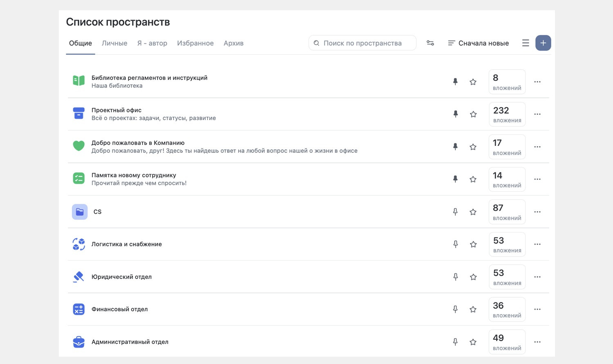Switch list view with hamburger icon
The width and height of the screenshot is (613, 364).
(x=526, y=43)
